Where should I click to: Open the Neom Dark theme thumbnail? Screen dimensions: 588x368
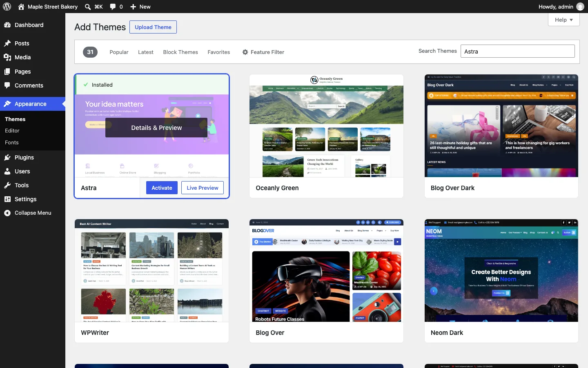click(x=501, y=270)
